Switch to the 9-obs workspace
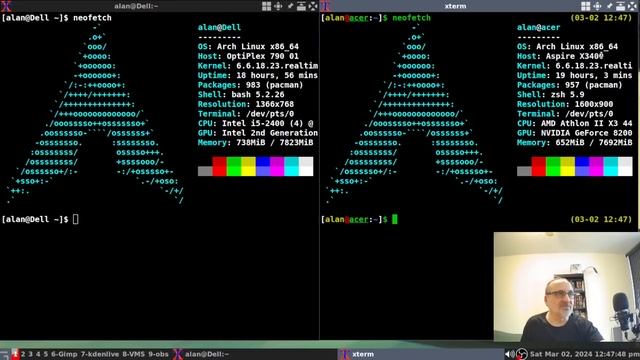The height and width of the screenshot is (360, 640). tap(158, 354)
